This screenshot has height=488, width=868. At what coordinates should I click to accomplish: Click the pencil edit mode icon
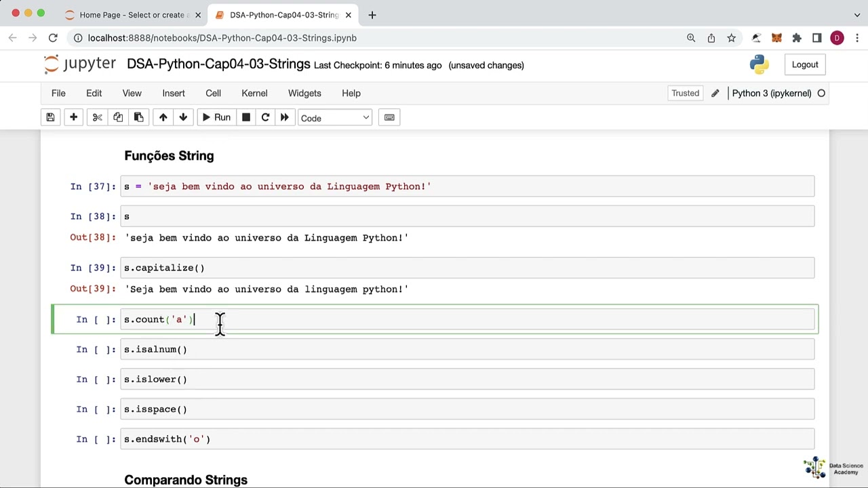715,93
